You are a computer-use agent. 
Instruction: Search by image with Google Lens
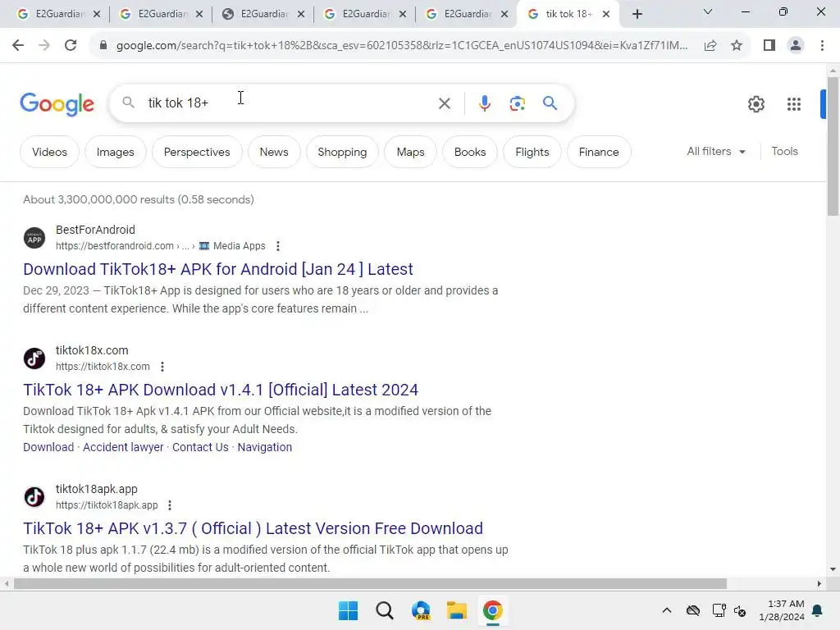517,103
